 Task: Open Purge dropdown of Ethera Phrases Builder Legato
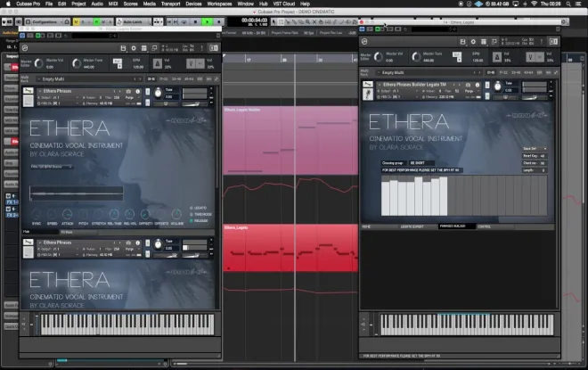[470, 91]
